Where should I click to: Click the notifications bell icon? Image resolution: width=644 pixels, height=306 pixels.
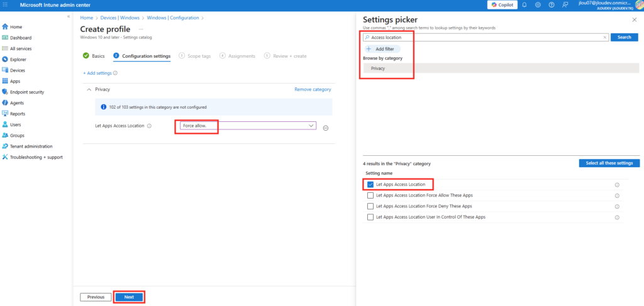[x=526, y=5]
